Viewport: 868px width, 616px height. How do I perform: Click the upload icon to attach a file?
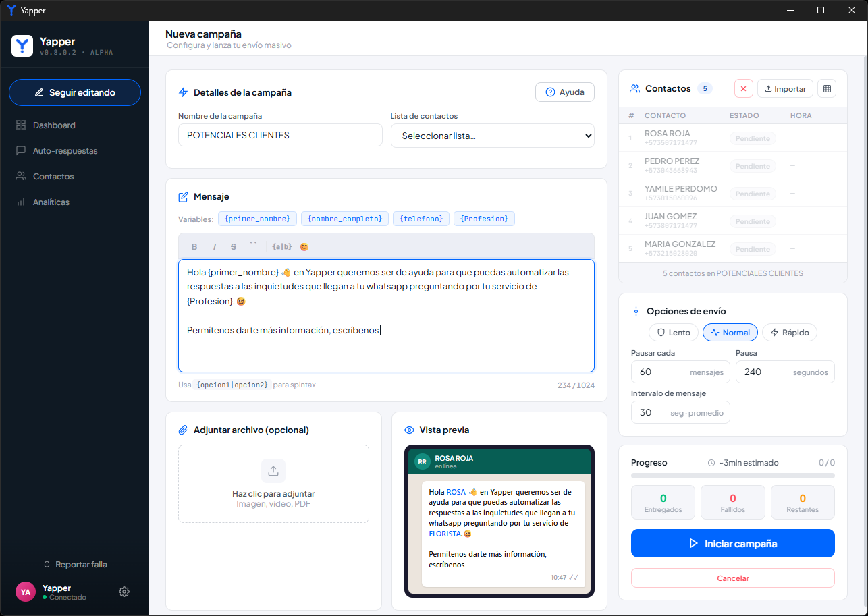[273, 471]
